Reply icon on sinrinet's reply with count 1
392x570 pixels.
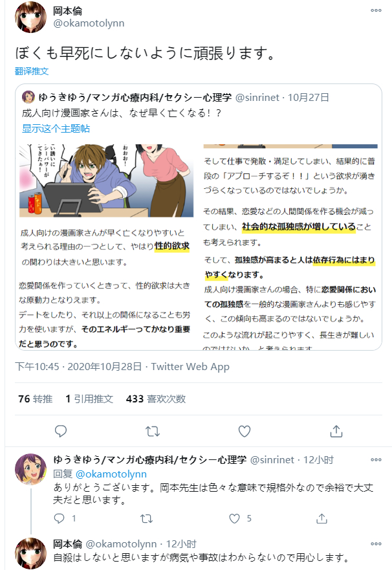coord(64,518)
